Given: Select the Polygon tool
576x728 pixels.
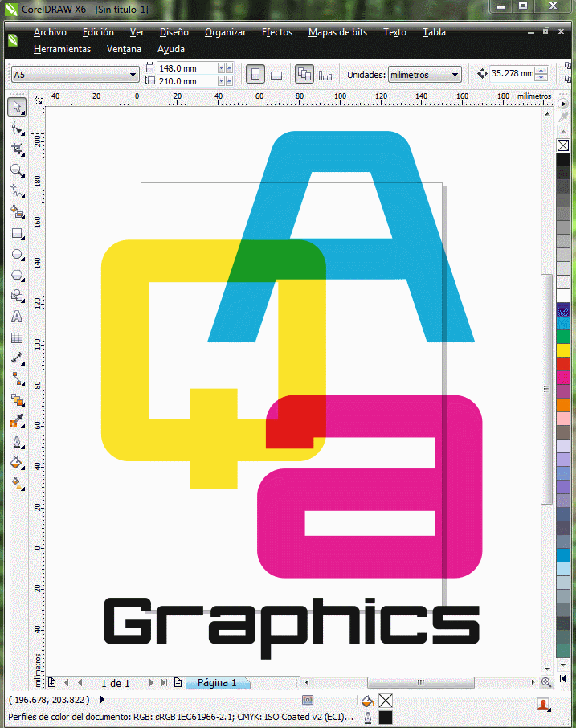Looking at the screenshot, I should point(17,276).
